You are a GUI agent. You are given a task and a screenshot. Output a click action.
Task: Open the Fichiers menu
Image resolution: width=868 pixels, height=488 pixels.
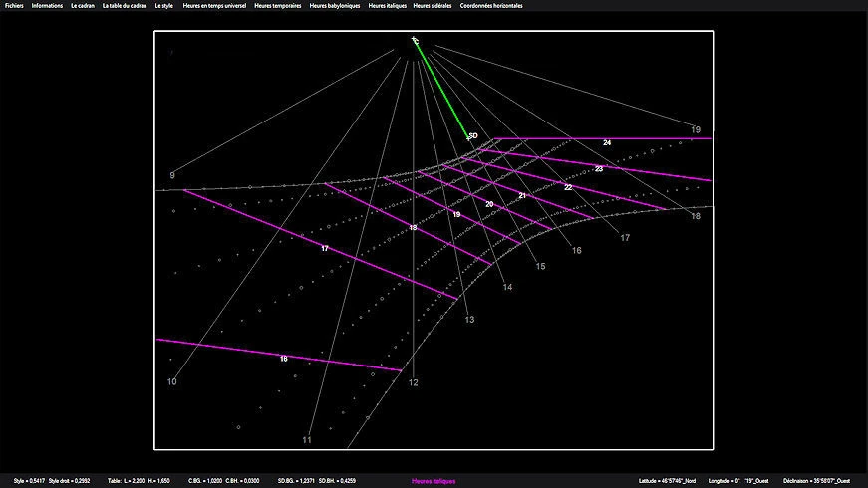tap(14, 6)
